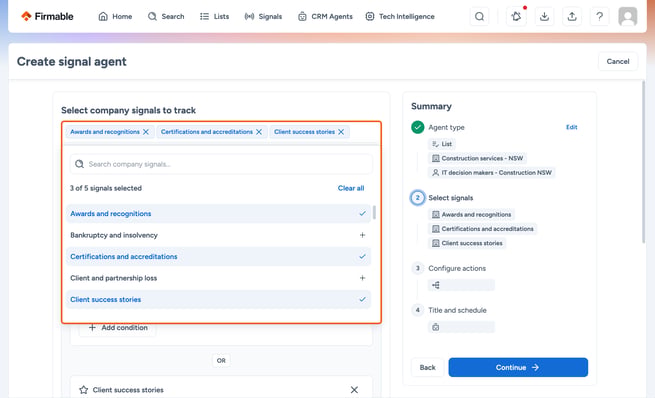Click the step 3 Configure actions indicator
The width and height of the screenshot is (655, 398).
(x=417, y=268)
